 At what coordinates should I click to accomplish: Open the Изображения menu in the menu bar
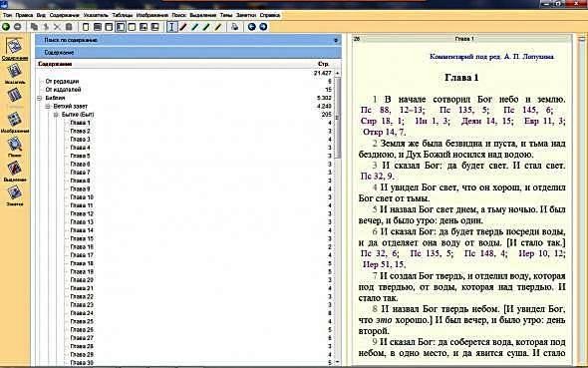151,15
